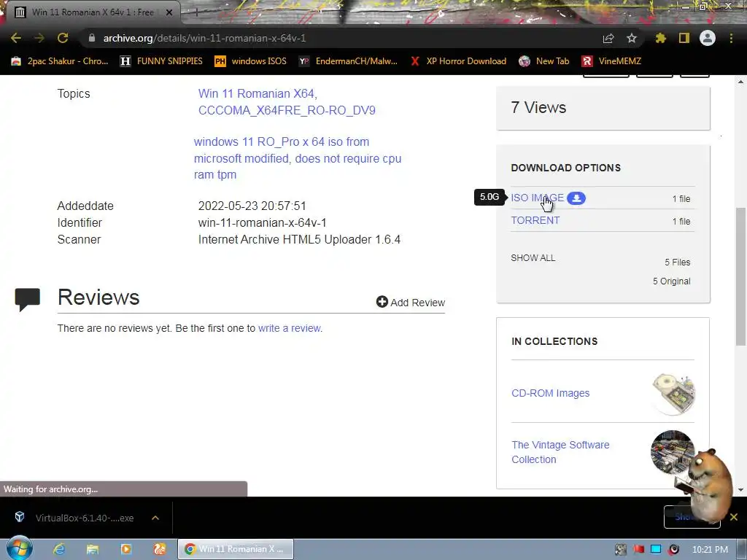Toggle the browser side panel icon
This screenshot has width=747, height=560.
tap(684, 38)
